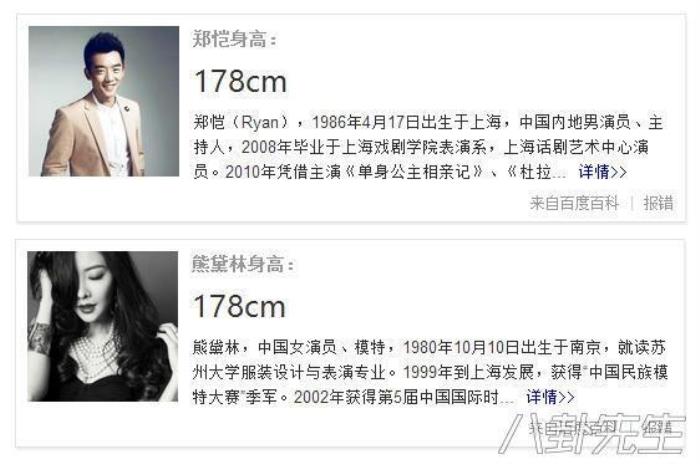This screenshot has height=464, width=700.
Task: Click the 熊黛林身高 heading
Action: pyautogui.click(x=243, y=264)
